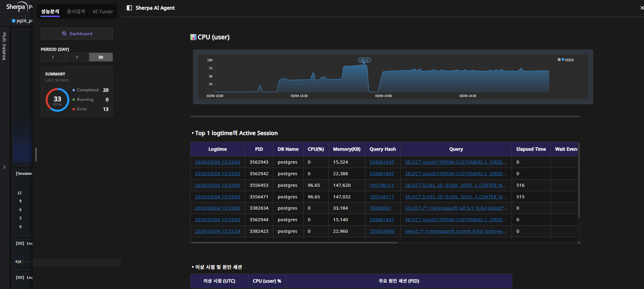Open Query Hash 105746111 link for PID 3556453
This screenshot has height=289, width=644.
click(x=382, y=185)
